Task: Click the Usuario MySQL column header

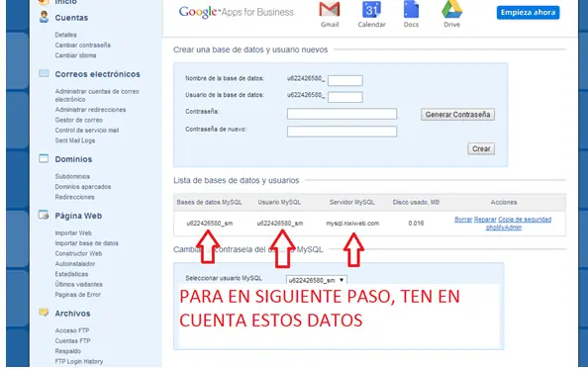Action: click(x=279, y=202)
